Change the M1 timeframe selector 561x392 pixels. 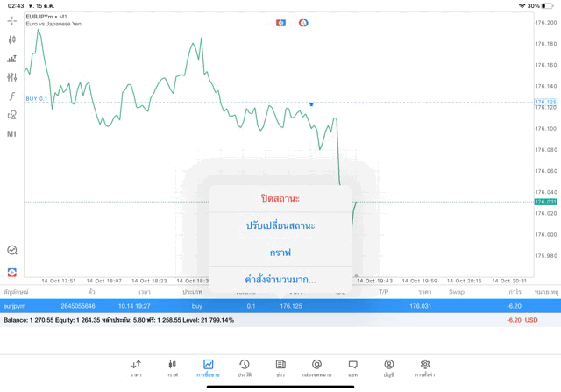pos(12,134)
